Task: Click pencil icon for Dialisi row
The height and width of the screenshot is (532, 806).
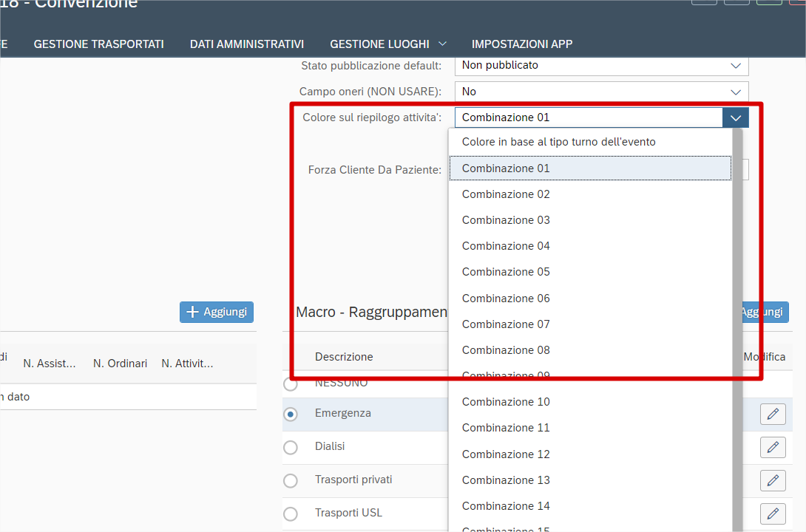Action: click(x=773, y=447)
